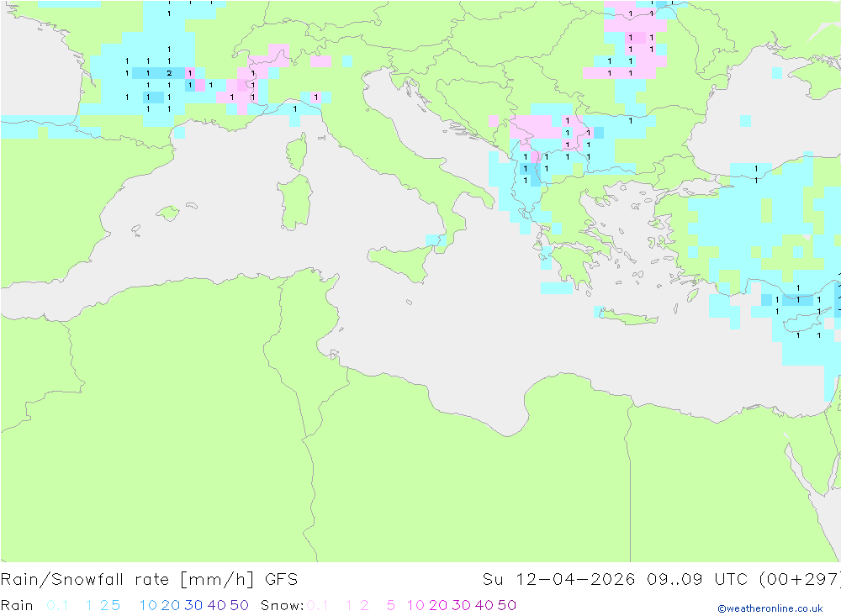Pick the rain legend value 40
The image size is (841, 616).
(217, 605)
